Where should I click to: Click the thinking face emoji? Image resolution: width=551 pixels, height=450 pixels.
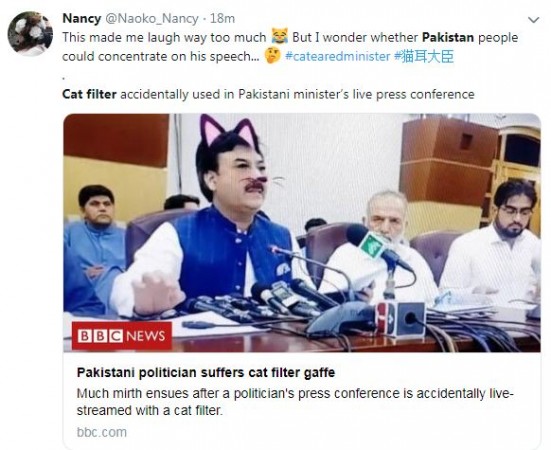click(x=272, y=56)
